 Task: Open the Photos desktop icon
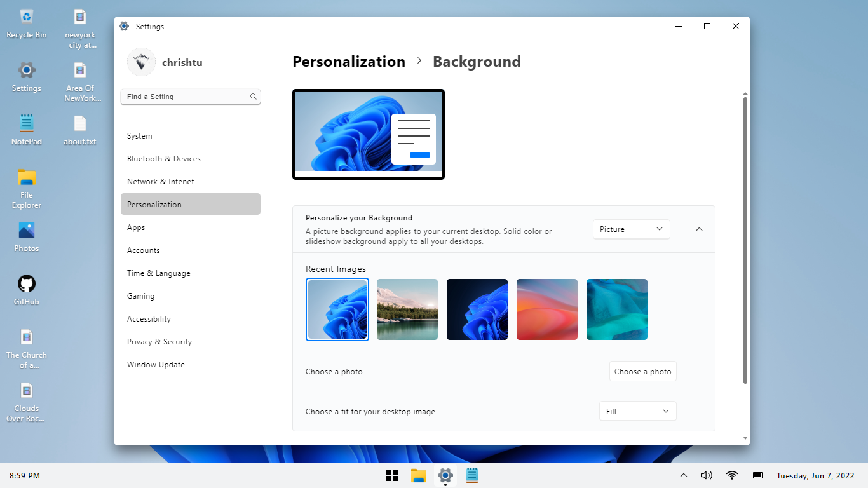pyautogui.click(x=27, y=231)
